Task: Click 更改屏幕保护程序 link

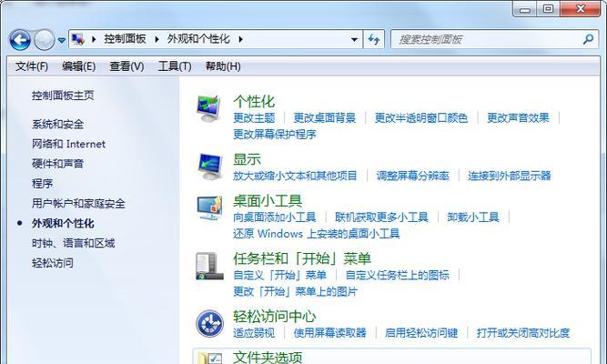Action: pyautogui.click(x=275, y=135)
